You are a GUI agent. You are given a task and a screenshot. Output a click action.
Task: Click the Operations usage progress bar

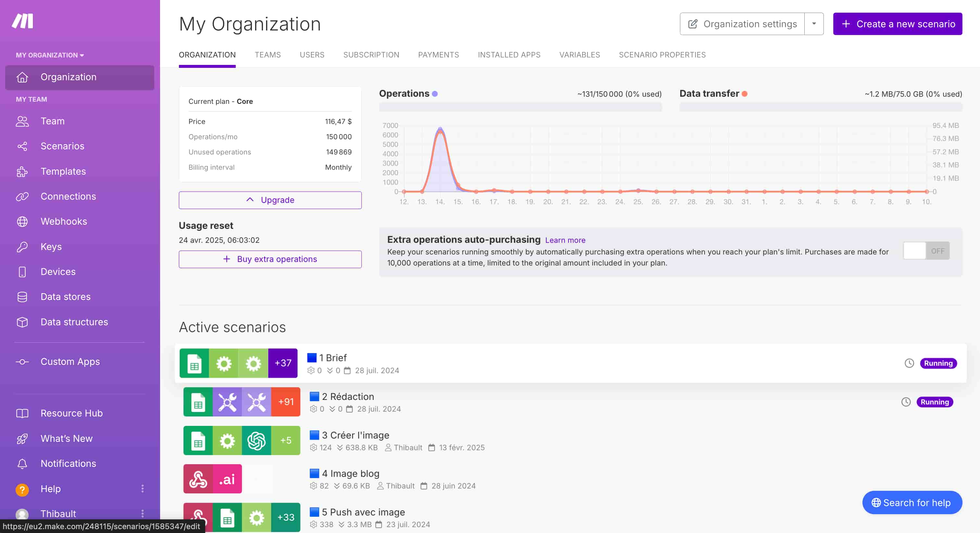coord(521,107)
